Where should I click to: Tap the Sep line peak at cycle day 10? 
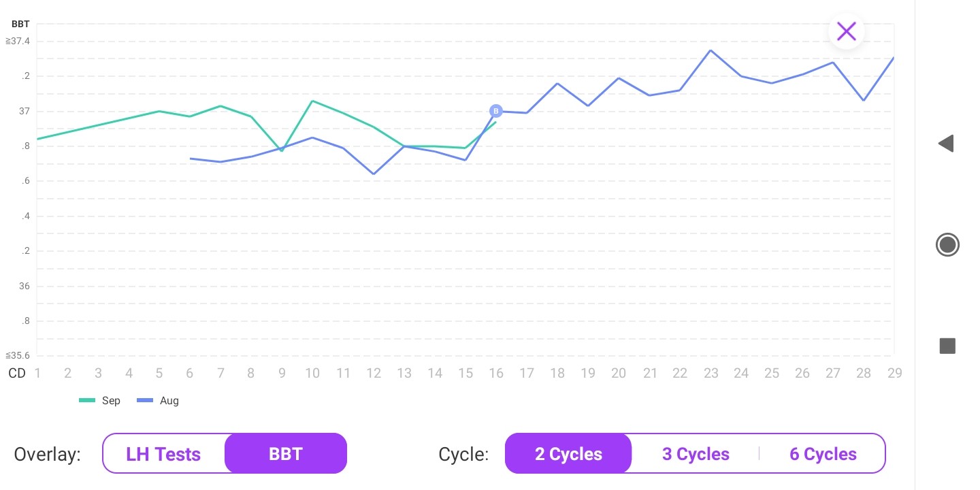pyautogui.click(x=312, y=101)
